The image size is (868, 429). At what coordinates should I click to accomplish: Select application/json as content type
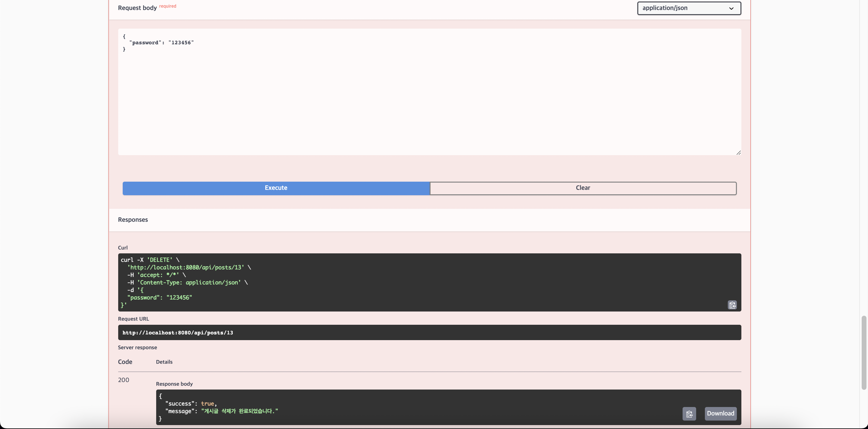688,8
